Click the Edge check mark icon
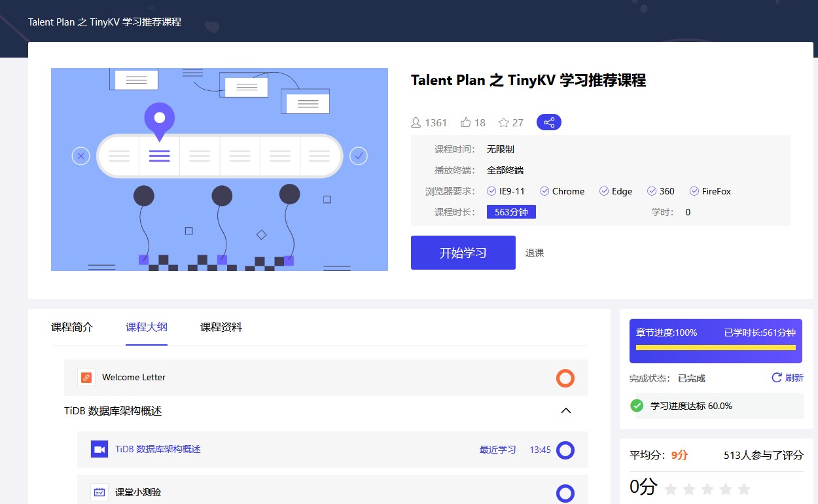Screen dimensions: 818x504 click(x=604, y=191)
